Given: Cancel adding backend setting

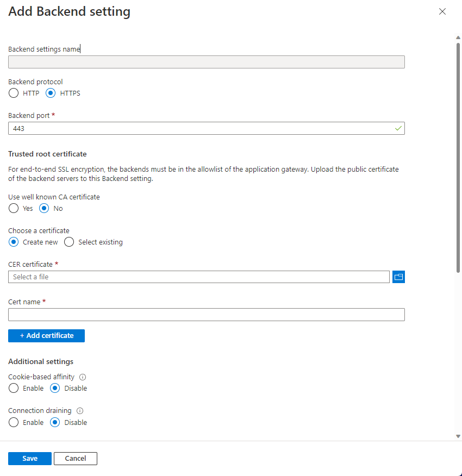Looking at the screenshot, I should [x=76, y=459].
